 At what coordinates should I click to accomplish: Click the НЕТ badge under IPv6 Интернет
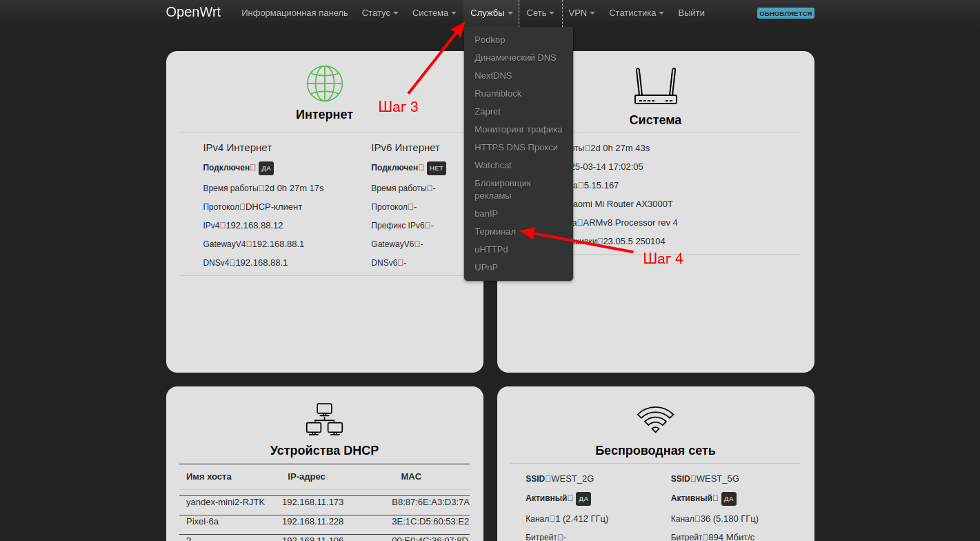(x=437, y=168)
